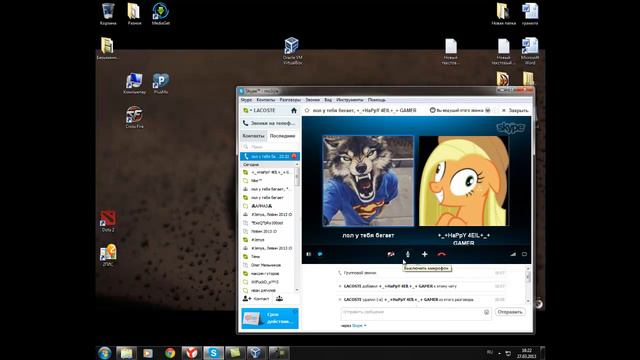Image resolution: width=640 pixels, height=360 pixels.
Task: Open call quality signal bars icon
Action: tap(513, 254)
